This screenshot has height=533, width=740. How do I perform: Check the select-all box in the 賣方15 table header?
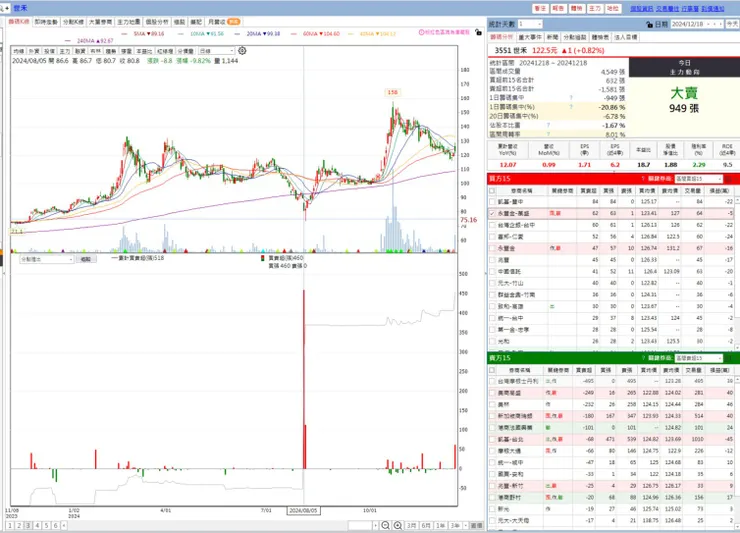click(492, 370)
